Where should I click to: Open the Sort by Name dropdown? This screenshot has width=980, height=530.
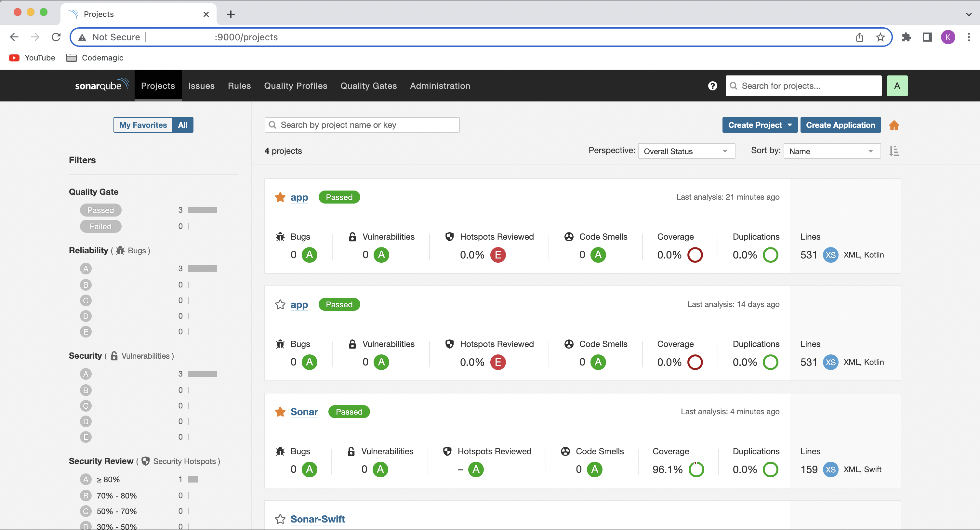pyautogui.click(x=832, y=151)
